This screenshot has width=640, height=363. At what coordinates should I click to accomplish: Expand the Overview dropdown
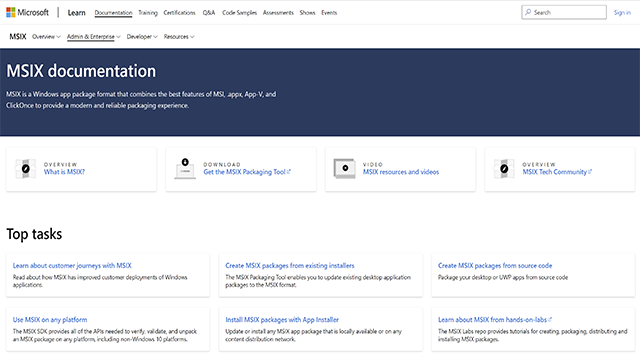click(x=46, y=37)
